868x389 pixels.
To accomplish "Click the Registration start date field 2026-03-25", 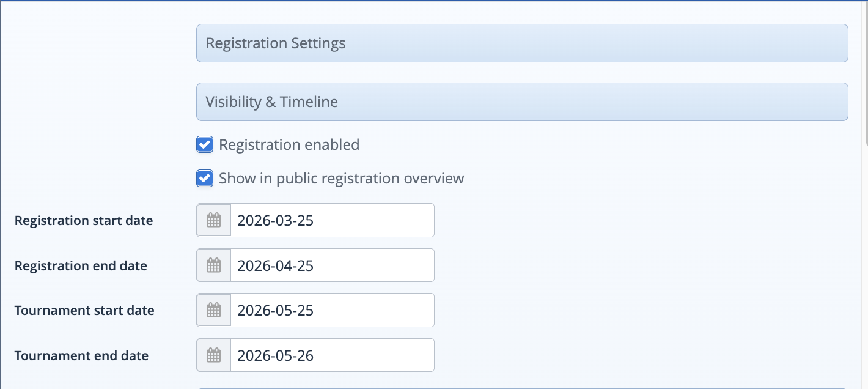I will (332, 220).
